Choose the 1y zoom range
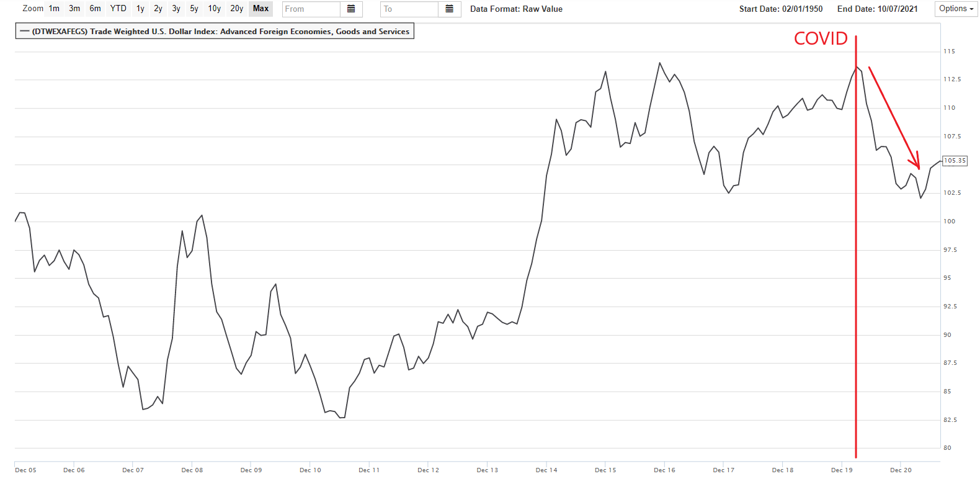 coord(140,9)
